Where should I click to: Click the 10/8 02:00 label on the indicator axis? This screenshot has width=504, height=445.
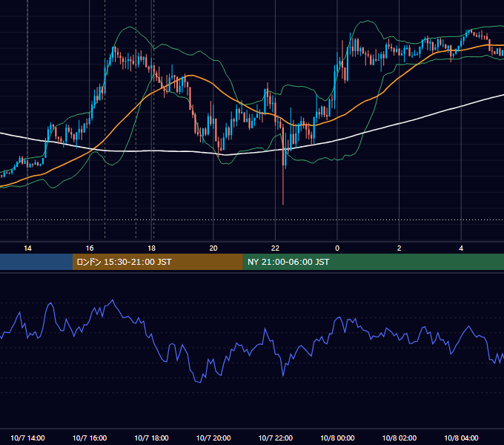tap(399, 438)
